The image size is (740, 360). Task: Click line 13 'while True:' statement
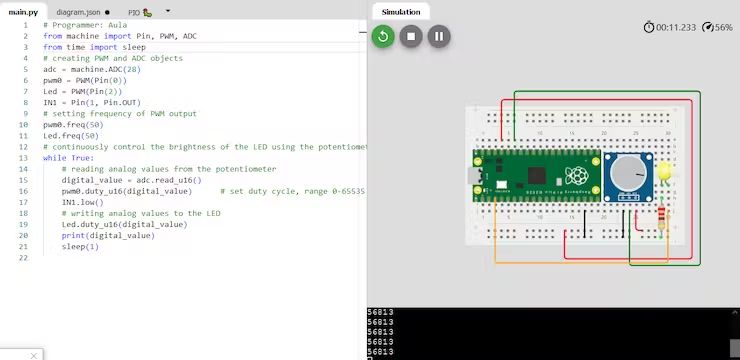[x=68, y=158]
